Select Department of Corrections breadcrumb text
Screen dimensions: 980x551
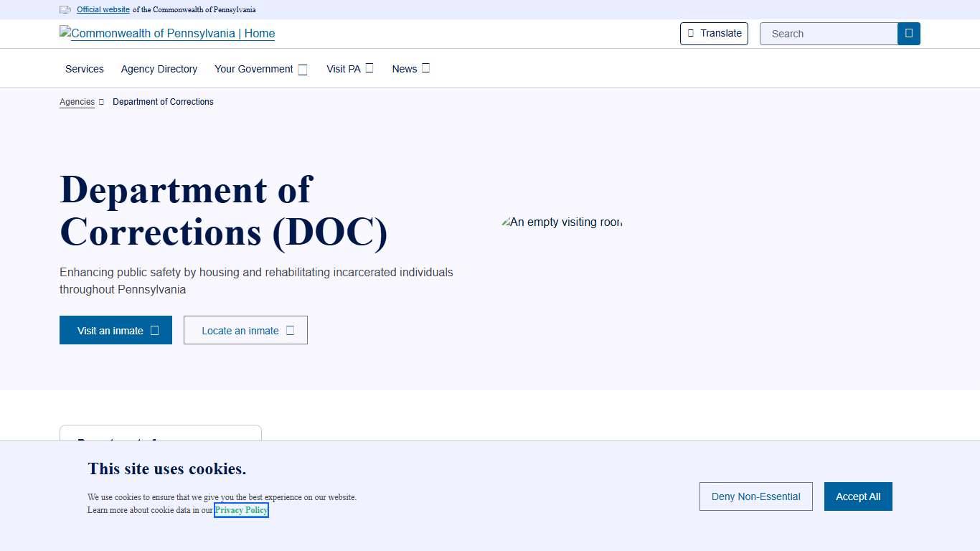163,102
